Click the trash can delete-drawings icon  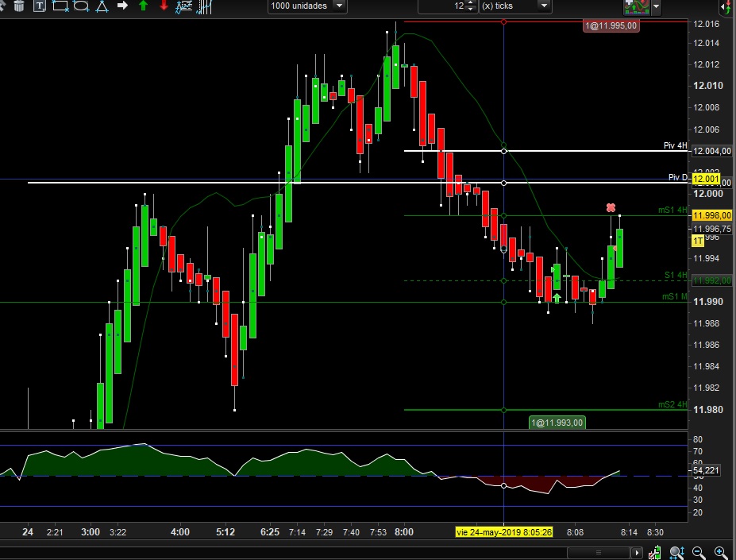point(19,6)
